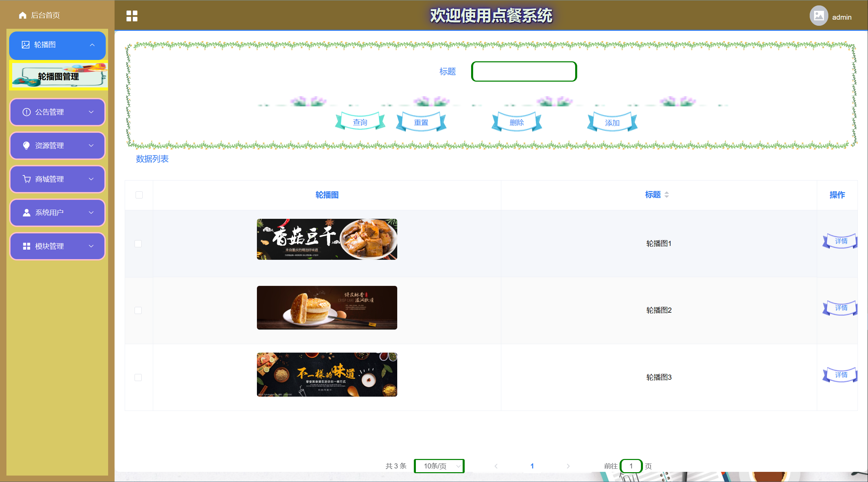The image size is (868, 482).
Task: Select the bulb icon on 资源管理
Action: tap(26, 145)
